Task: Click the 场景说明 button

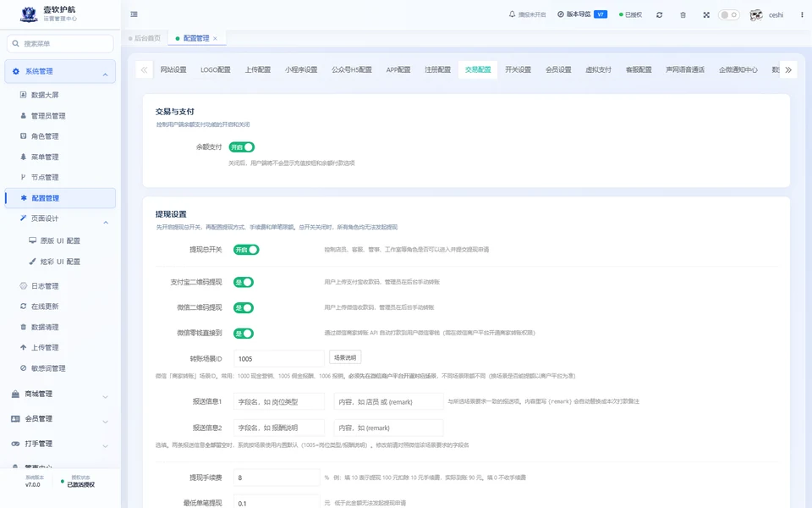Action: 345,357
